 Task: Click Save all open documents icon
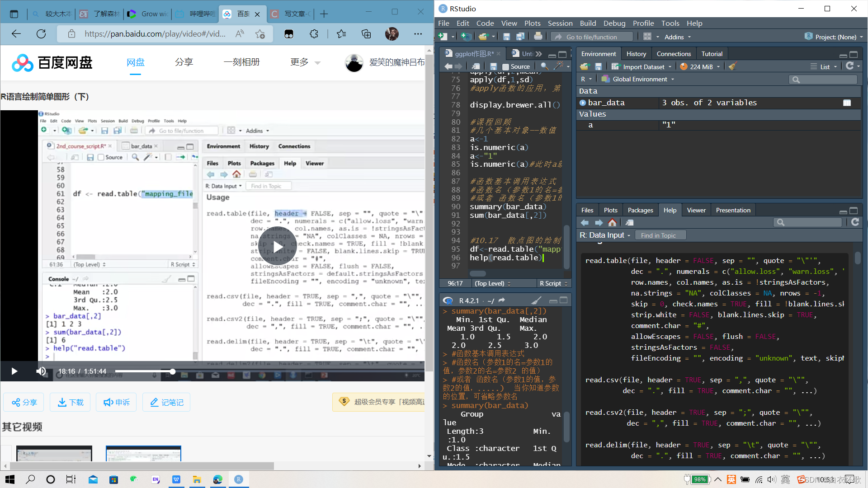(x=520, y=37)
